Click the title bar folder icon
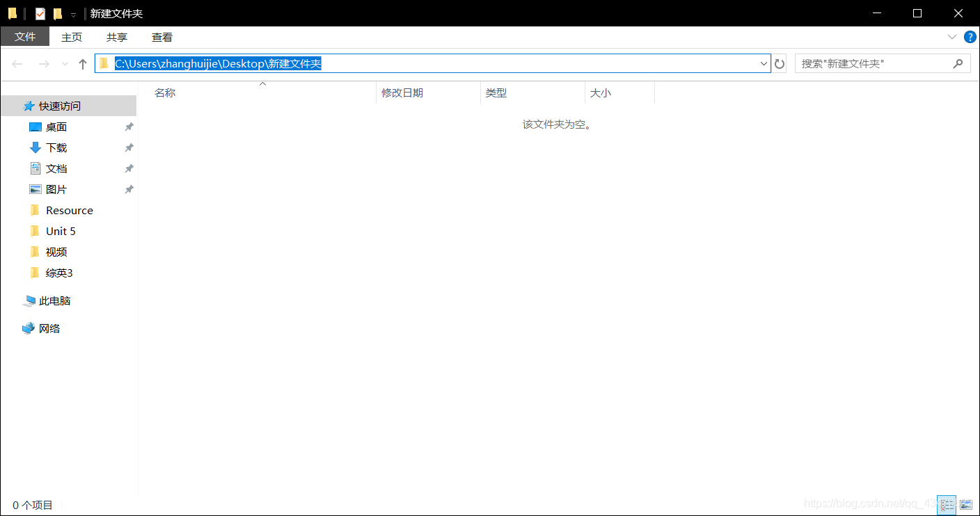 coord(13,13)
